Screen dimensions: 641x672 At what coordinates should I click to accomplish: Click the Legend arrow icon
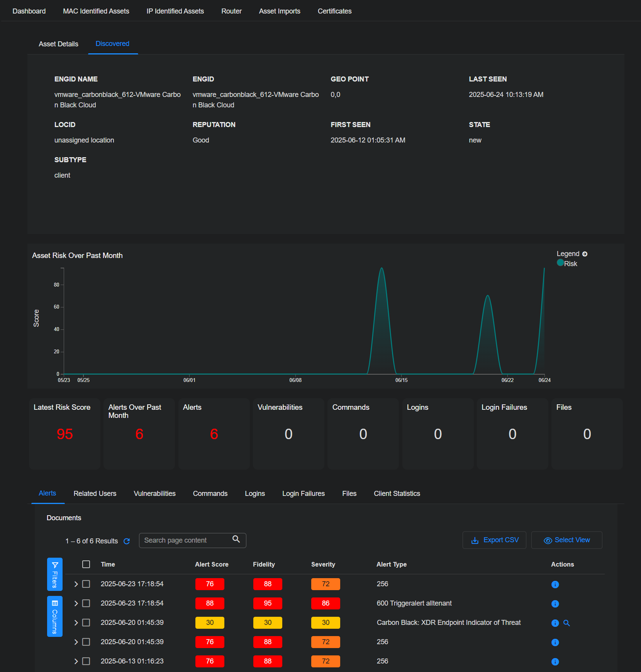(x=585, y=254)
